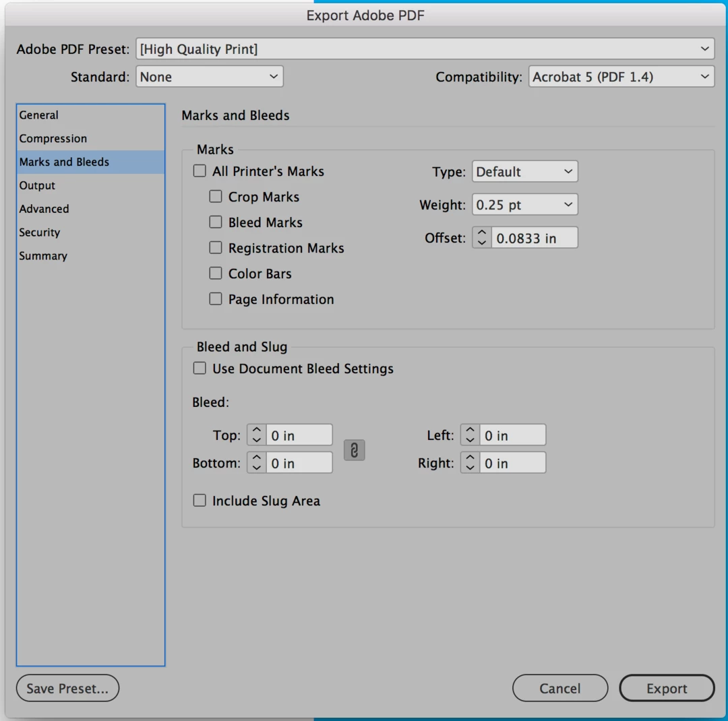Turn on Registration Marks
Viewport: 728px width, 721px height.
(216, 247)
